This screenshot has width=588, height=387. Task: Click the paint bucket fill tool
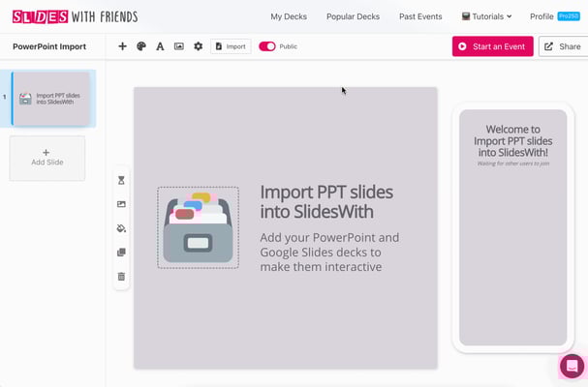tap(121, 228)
